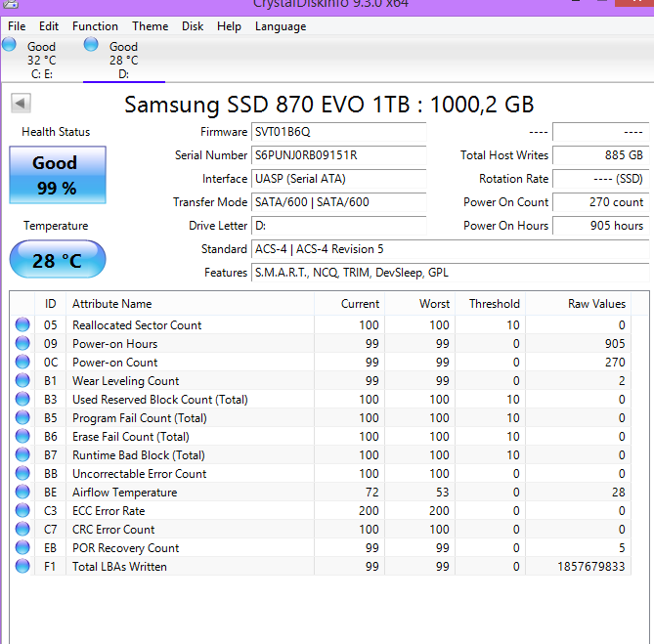Click status orb for Airflow Temperature
Image resolution: width=654 pixels, height=644 pixels.
click(x=22, y=492)
